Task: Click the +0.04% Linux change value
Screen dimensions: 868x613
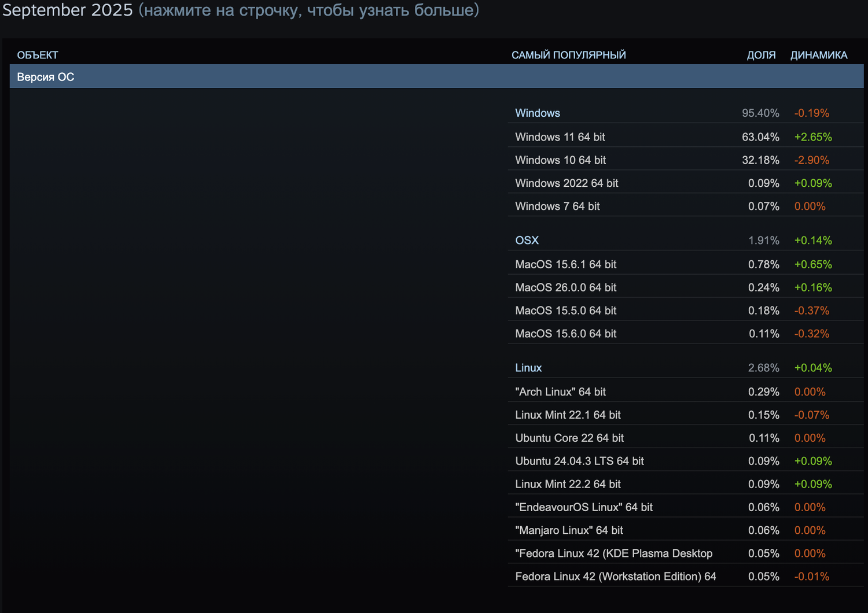Action: click(813, 368)
